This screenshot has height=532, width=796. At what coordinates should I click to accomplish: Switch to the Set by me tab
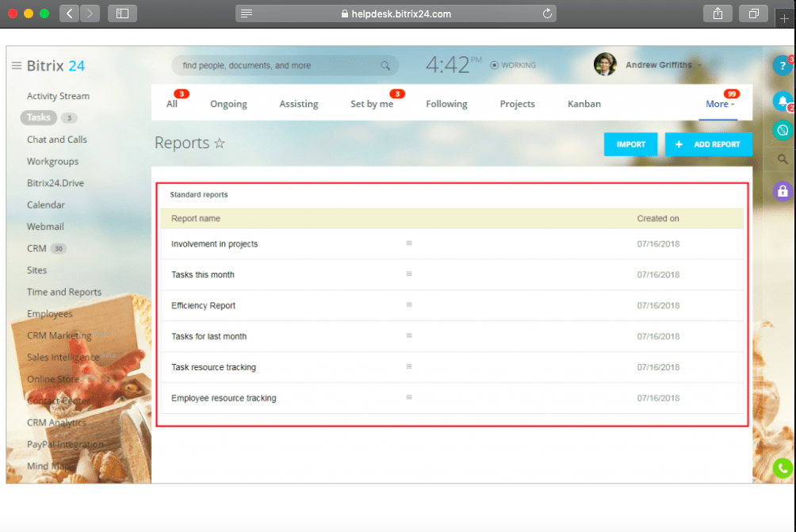coord(372,104)
